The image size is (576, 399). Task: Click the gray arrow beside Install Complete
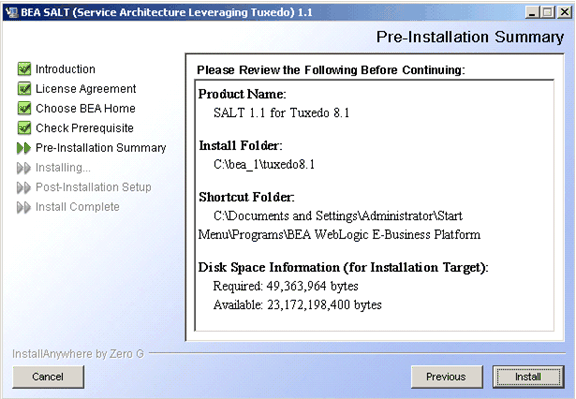[24, 207]
